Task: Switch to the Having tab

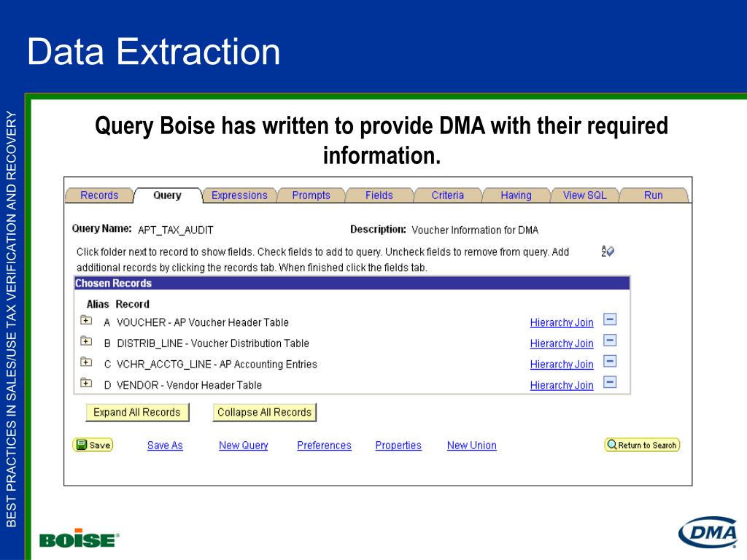Action: [x=516, y=195]
